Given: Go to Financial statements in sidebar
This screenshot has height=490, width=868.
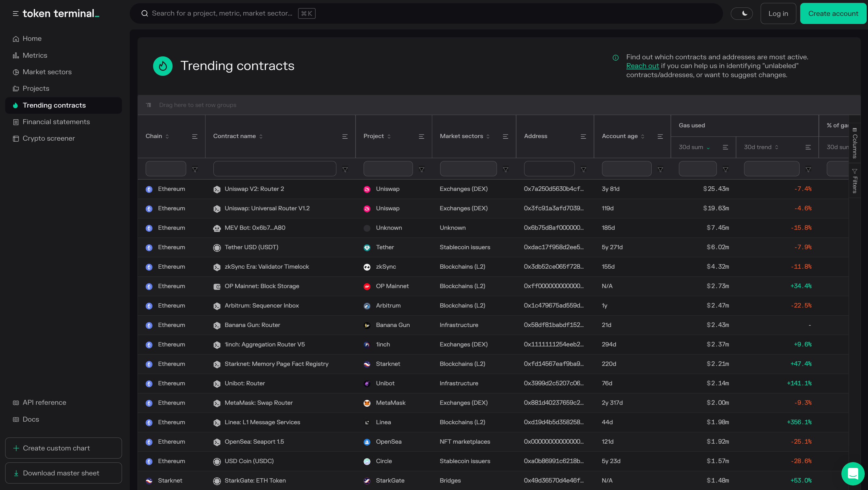Looking at the screenshot, I should 56,122.
